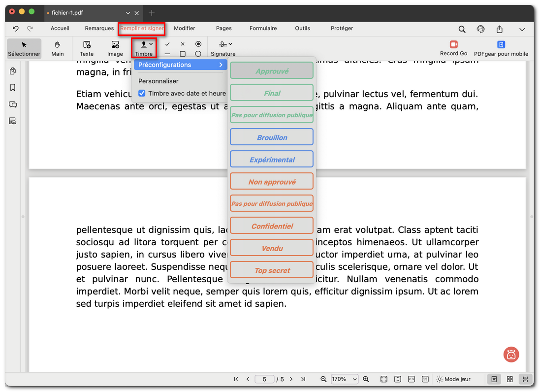
Task: Select the Texte tool icon
Action: [x=87, y=45]
